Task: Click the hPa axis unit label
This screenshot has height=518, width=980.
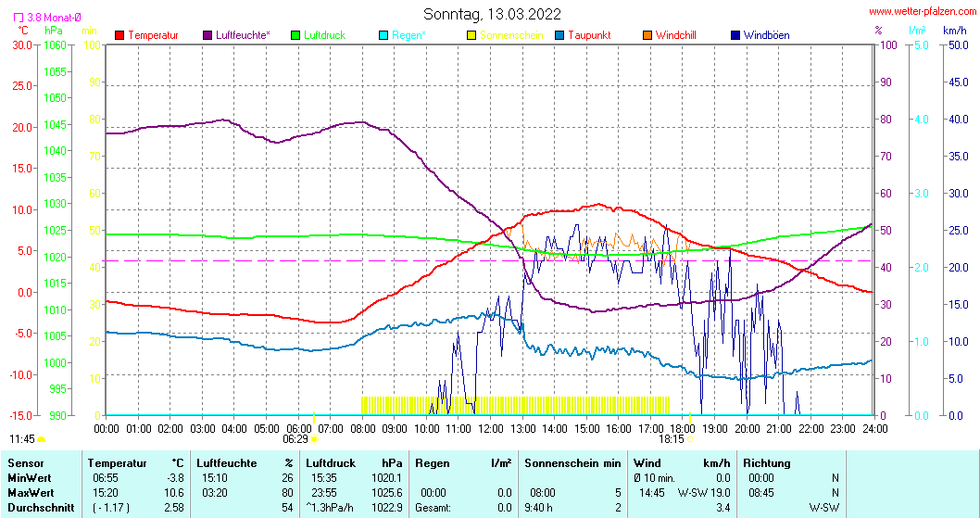Action: 54,30
